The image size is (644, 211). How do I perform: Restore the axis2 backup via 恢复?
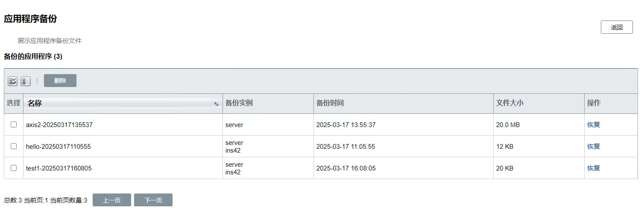tap(593, 125)
